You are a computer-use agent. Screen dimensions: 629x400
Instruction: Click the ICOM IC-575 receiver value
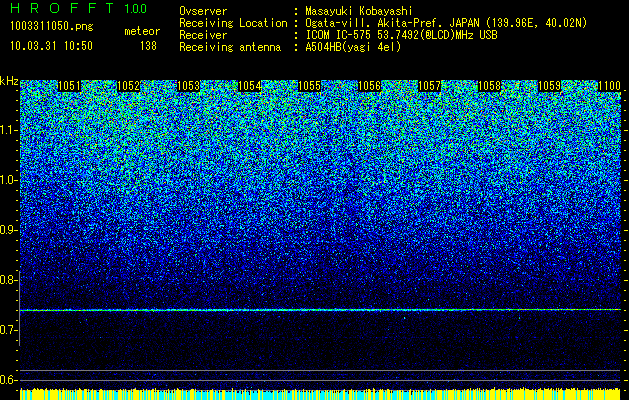(x=401, y=35)
